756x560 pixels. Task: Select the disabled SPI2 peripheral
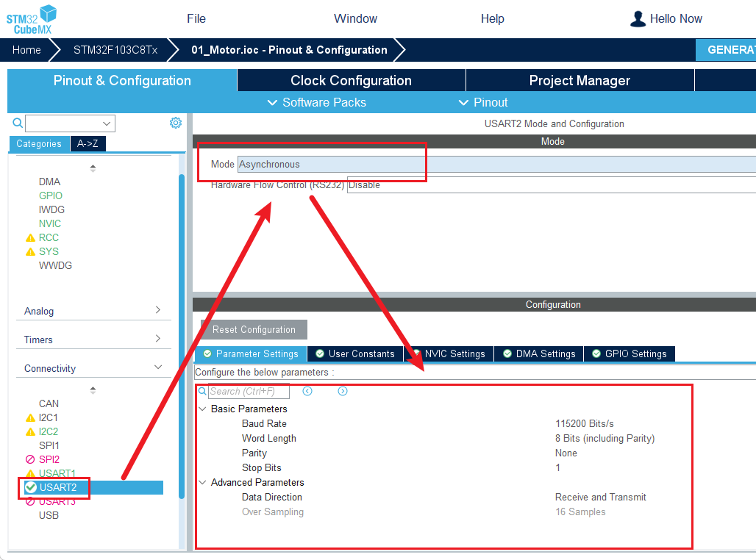49,459
